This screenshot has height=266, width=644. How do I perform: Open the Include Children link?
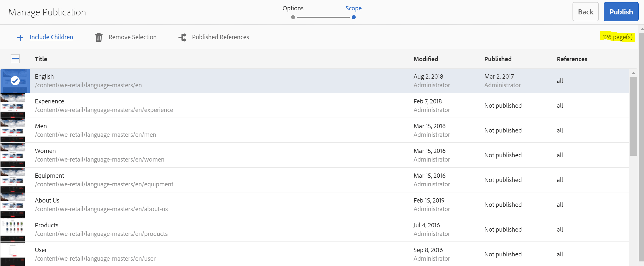point(51,37)
